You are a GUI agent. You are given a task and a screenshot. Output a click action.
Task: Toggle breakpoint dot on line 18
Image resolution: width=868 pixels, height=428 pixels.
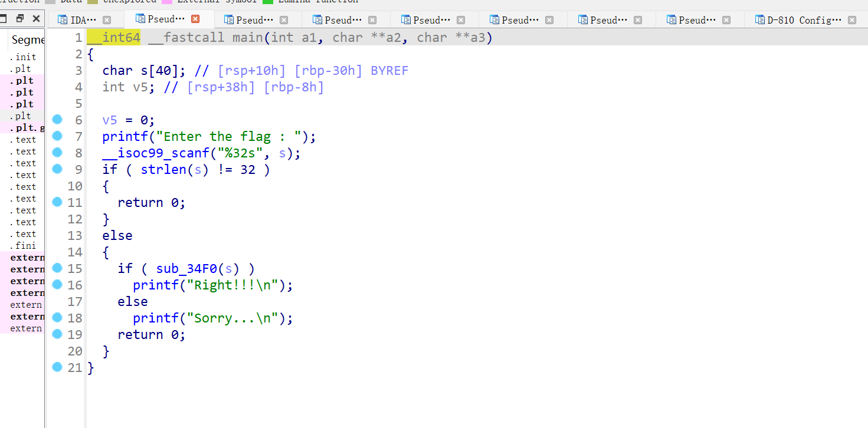click(57, 318)
